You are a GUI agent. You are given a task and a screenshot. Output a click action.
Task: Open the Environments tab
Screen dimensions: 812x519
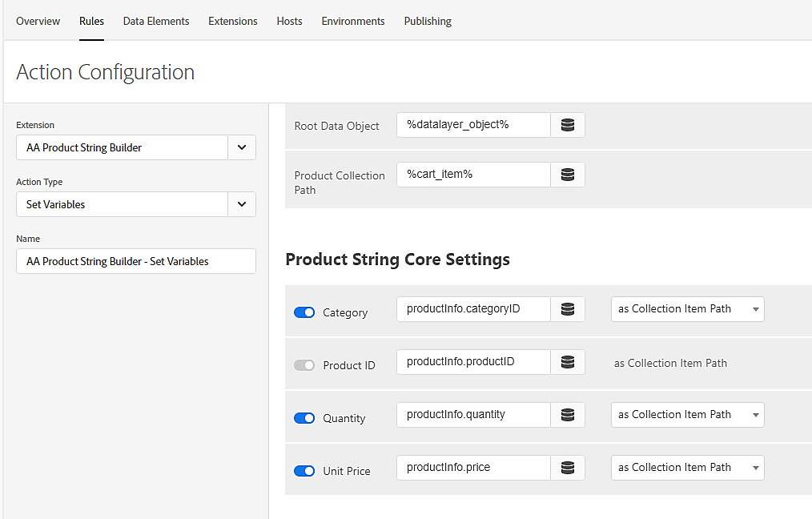[353, 21]
